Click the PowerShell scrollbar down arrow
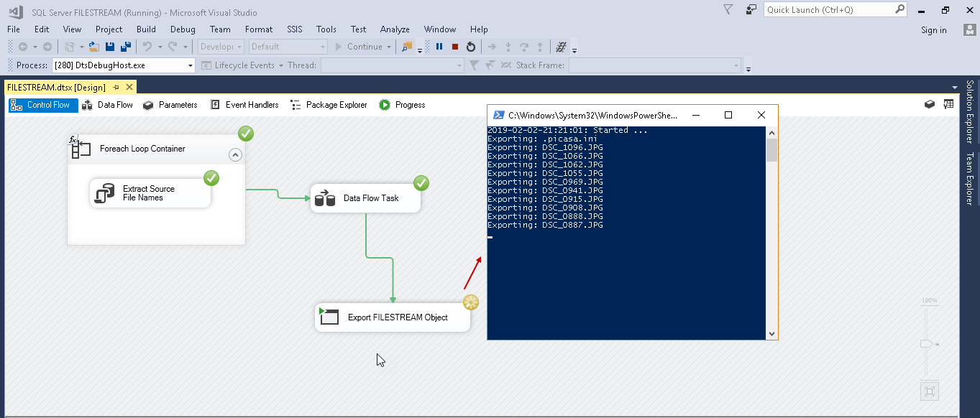This screenshot has height=418, width=980. [x=772, y=333]
